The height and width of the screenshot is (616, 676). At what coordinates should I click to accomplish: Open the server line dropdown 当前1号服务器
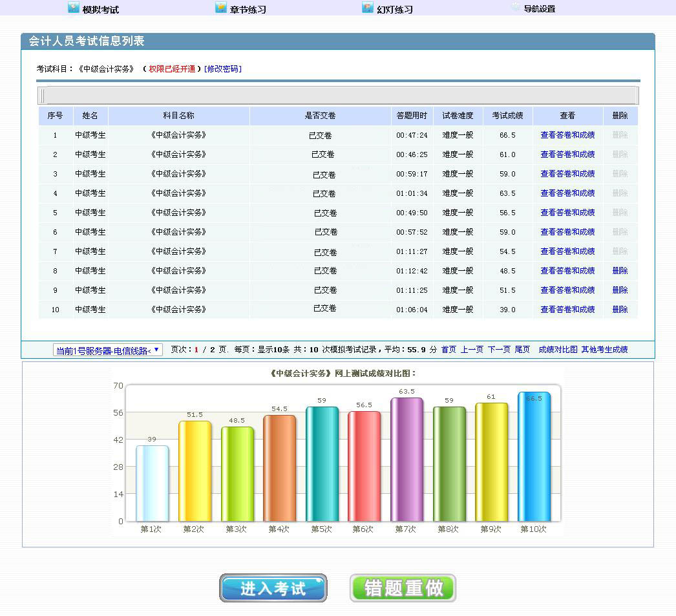pos(108,350)
